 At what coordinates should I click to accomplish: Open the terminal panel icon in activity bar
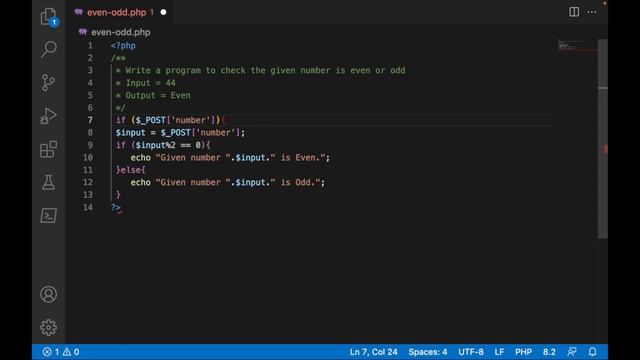pyautogui.click(x=49, y=216)
